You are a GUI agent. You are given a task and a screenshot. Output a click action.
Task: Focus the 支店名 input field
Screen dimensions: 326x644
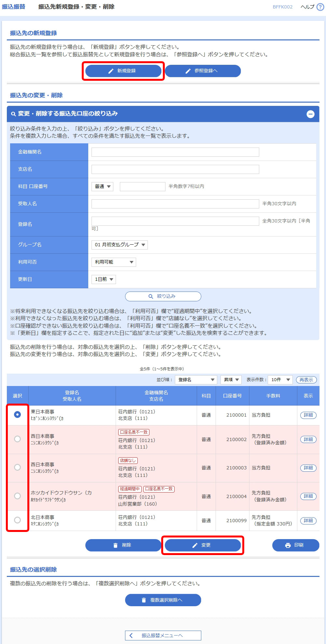[175, 169]
